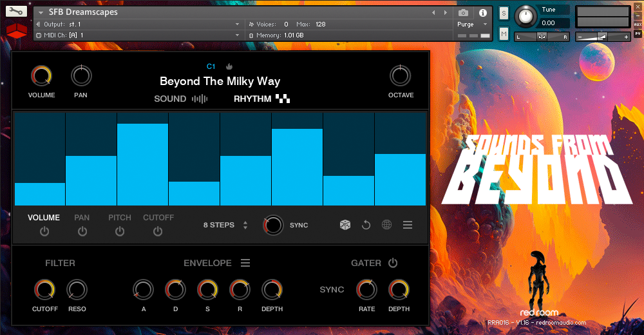The width and height of the screenshot is (644, 335).
Task: Click the 8 STEPS label
Action: pos(218,225)
